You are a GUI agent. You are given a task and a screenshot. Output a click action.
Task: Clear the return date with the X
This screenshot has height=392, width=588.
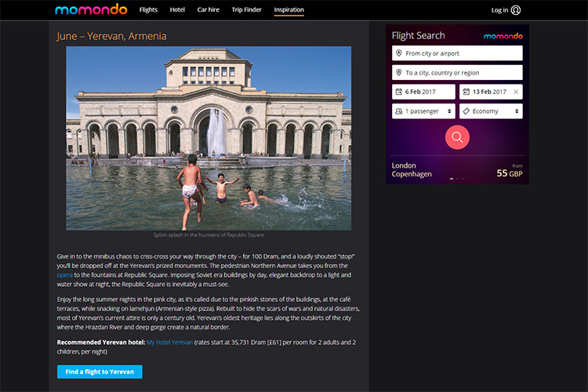[x=516, y=92]
